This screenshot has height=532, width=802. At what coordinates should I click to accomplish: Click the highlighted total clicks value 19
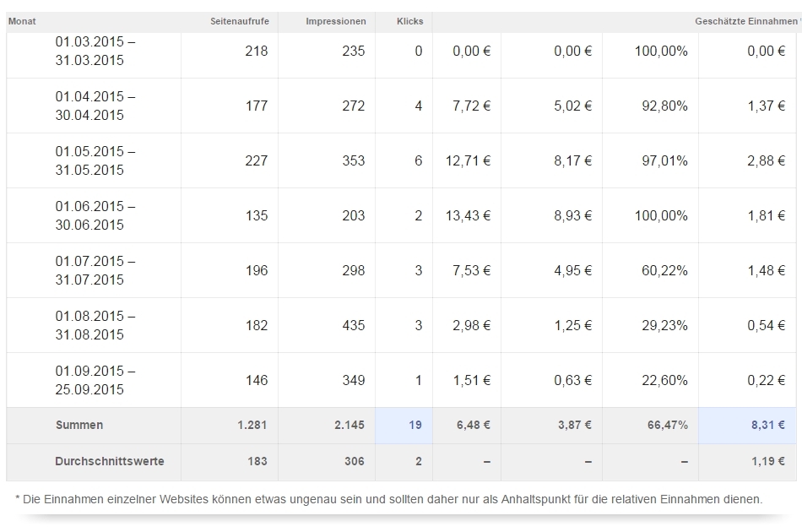[x=415, y=426]
